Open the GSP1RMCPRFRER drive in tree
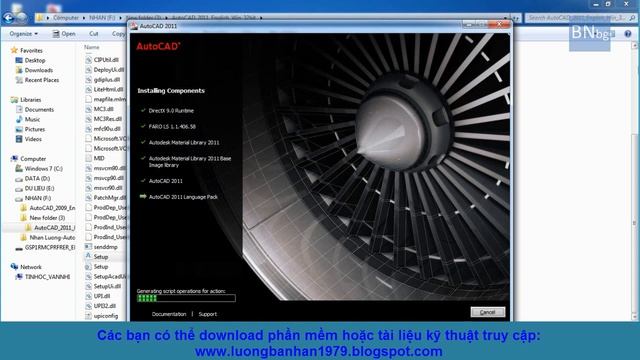The image size is (640, 360). coord(50,247)
